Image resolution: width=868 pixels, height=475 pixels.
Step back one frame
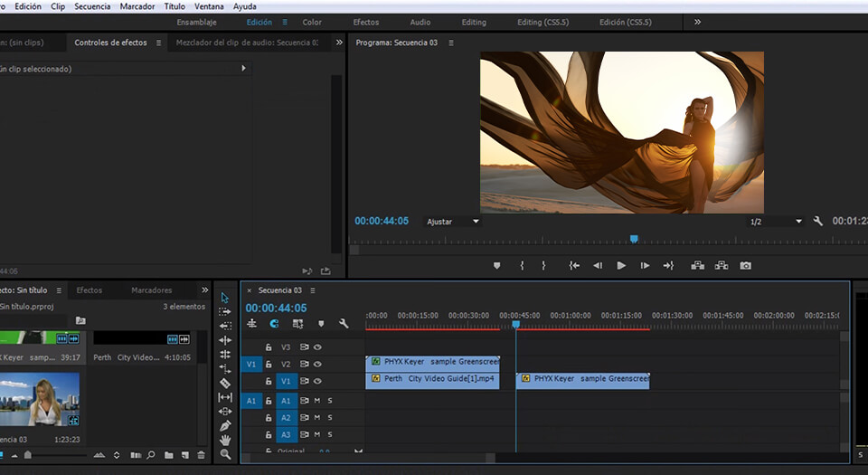click(x=598, y=266)
